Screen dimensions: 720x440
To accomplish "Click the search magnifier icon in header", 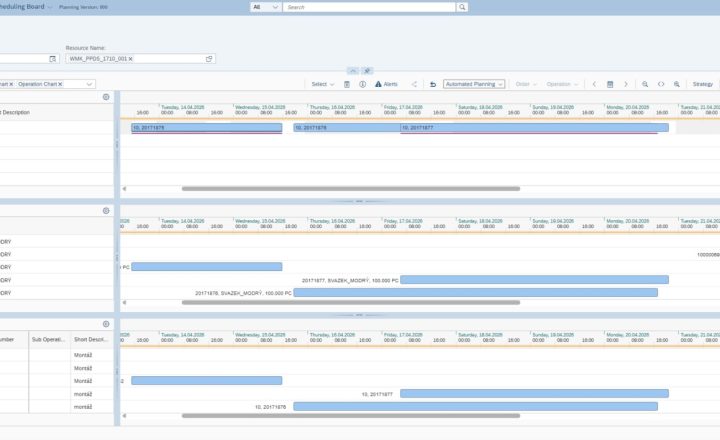I will pos(462,7).
